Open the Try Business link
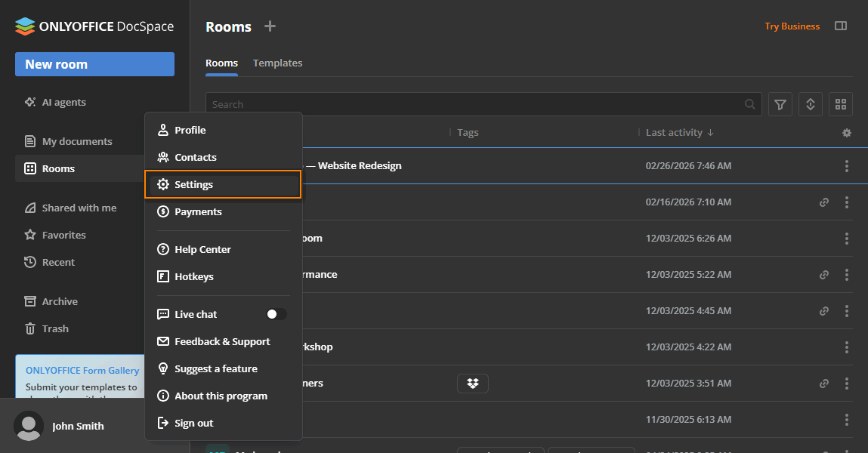This screenshot has height=453, width=868. coord(792,26)
